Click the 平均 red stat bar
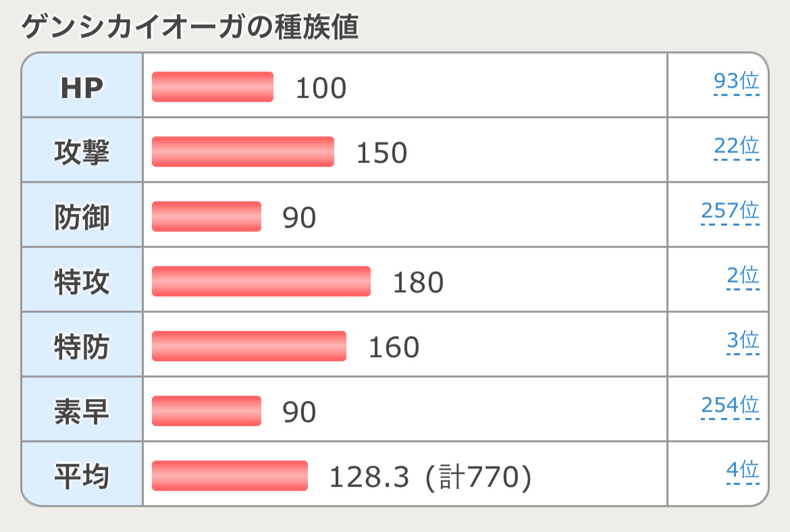Viewport: 790px width, 532px height. [230, 476]
